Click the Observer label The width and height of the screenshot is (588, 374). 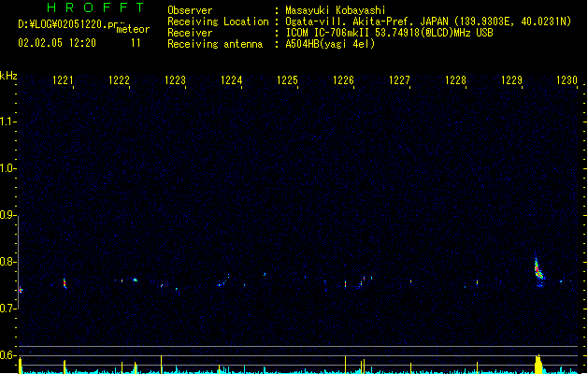(x=190, y=10)
